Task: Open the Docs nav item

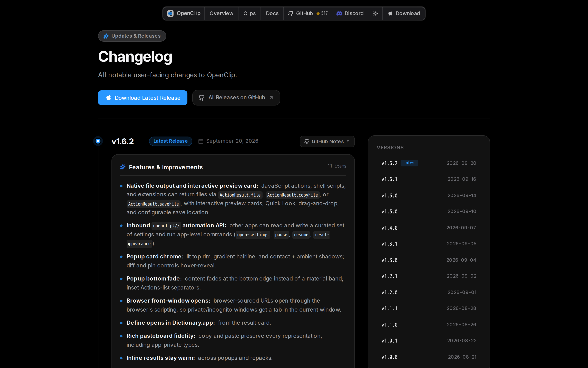Action: pyautogui.click(x=272, y=13)
